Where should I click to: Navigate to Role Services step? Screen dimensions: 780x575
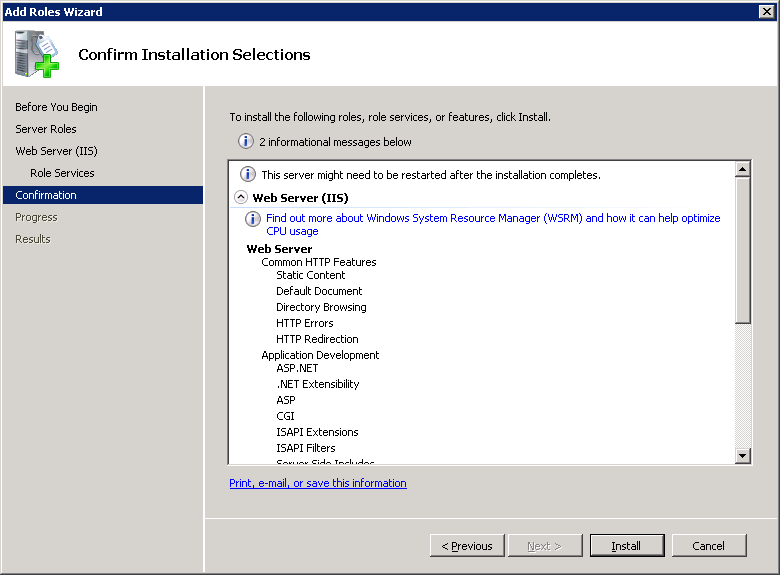(x=62, y=173)
